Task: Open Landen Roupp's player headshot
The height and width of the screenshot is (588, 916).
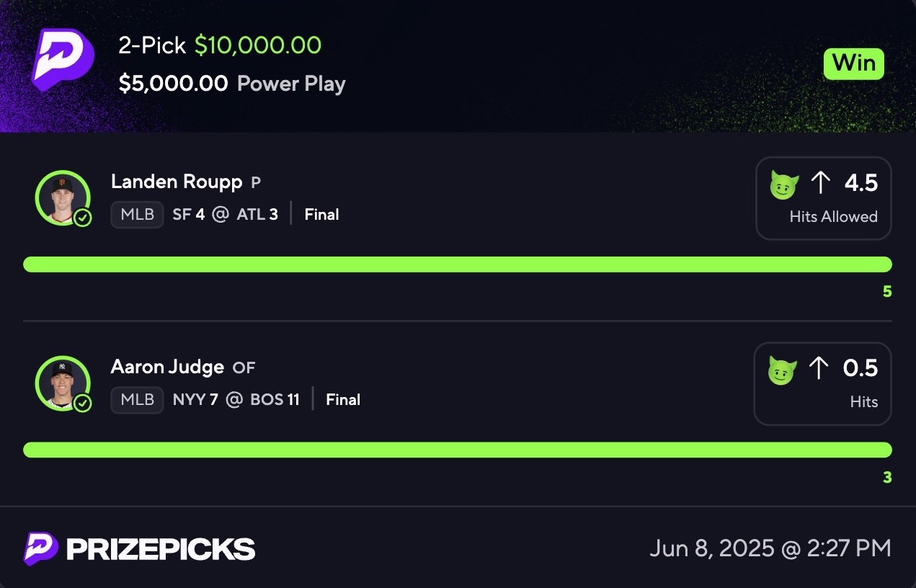Action: pos(63,197)
